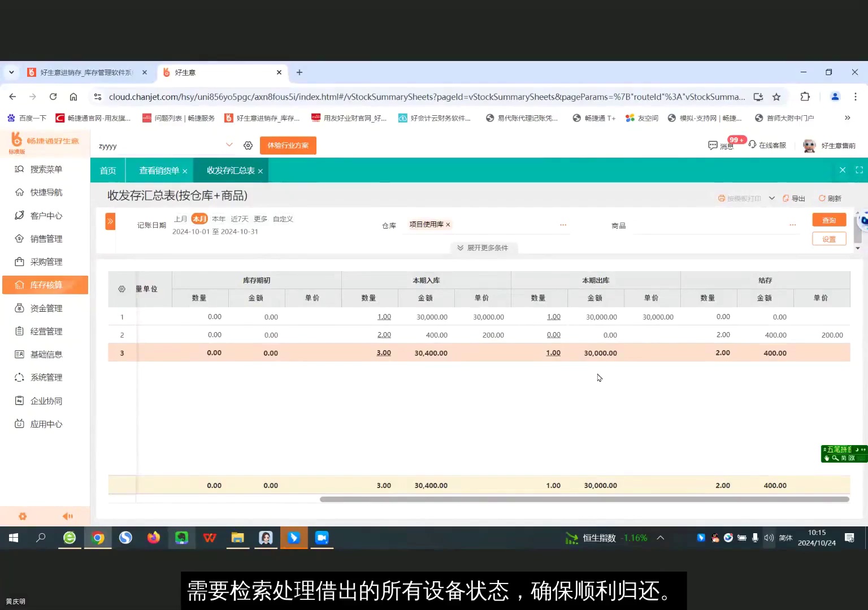The height and width of the screenshot is (610, 868).
Task: Expand the zyyyy account dropdown
Action: 229,145
